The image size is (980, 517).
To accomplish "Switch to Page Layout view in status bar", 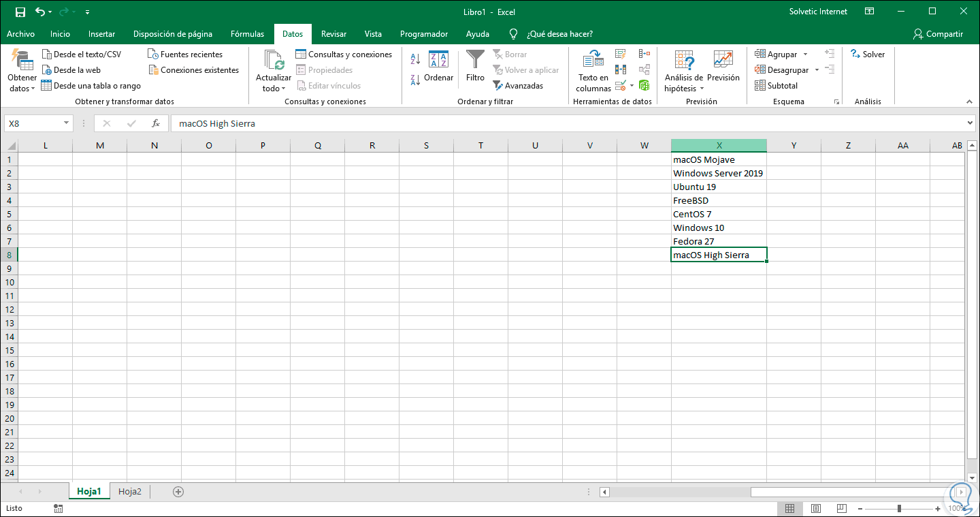I will [815, 508].
